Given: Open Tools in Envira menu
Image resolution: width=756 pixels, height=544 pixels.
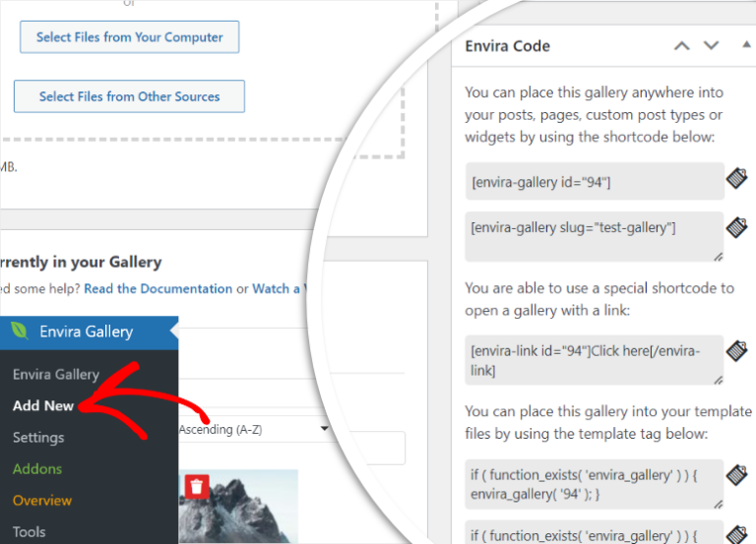Looking at the screenshot, I should click(29, 532).
